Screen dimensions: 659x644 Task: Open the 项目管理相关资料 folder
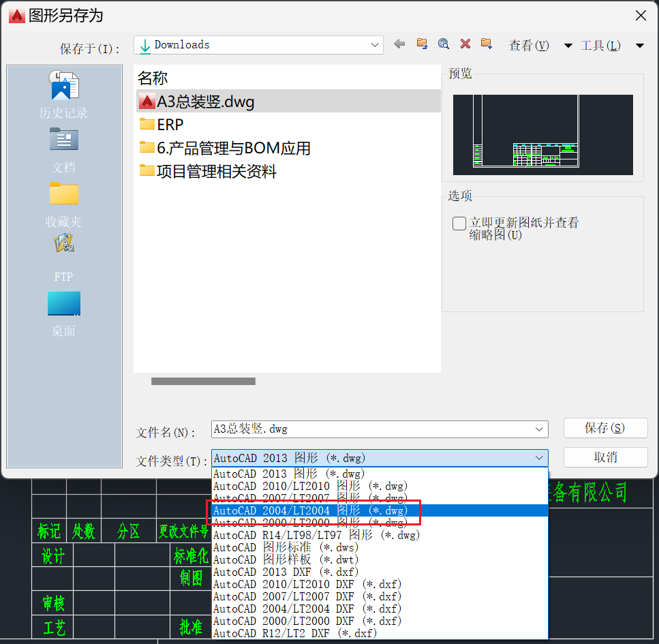208,171
